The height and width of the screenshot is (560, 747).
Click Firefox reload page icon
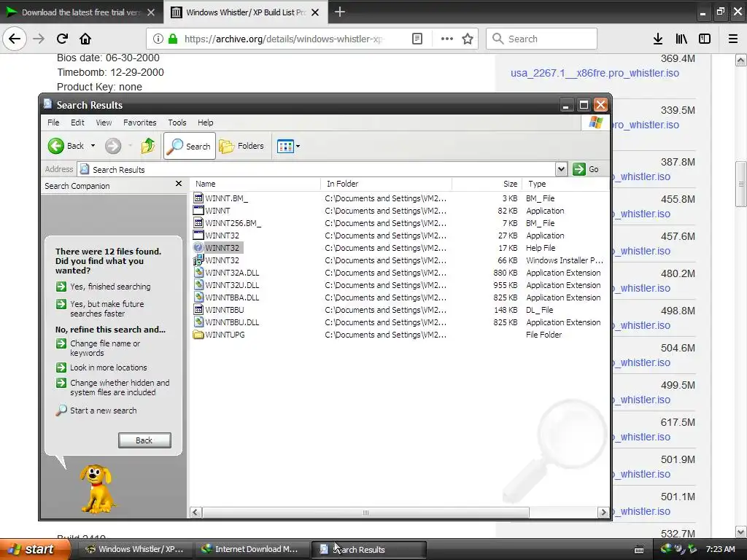[x=62, y=39]
